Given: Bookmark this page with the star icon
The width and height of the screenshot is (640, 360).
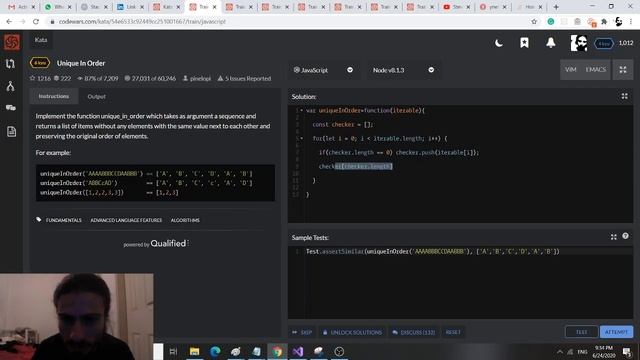Looking at the screenshot, I should [534, 22].
